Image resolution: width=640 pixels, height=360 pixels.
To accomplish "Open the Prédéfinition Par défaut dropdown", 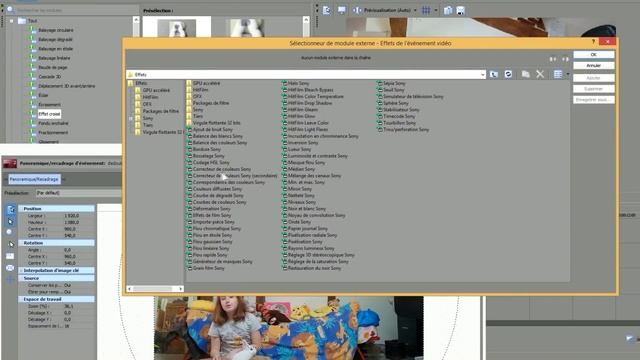I will point(78,193).
